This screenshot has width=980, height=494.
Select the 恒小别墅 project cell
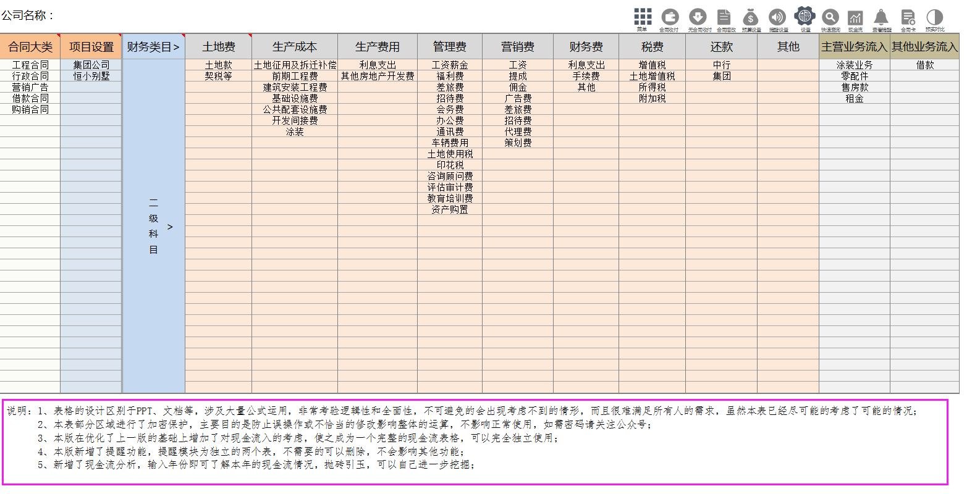coord(91,76)
